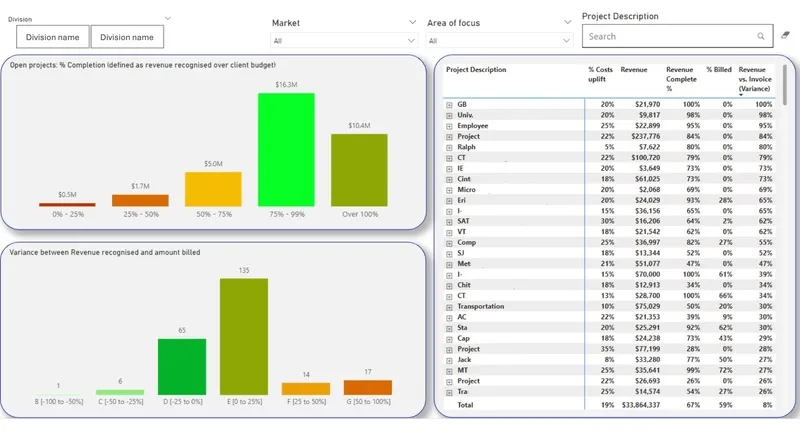Select the Over 100% olive bar

[x=359, y=170]
